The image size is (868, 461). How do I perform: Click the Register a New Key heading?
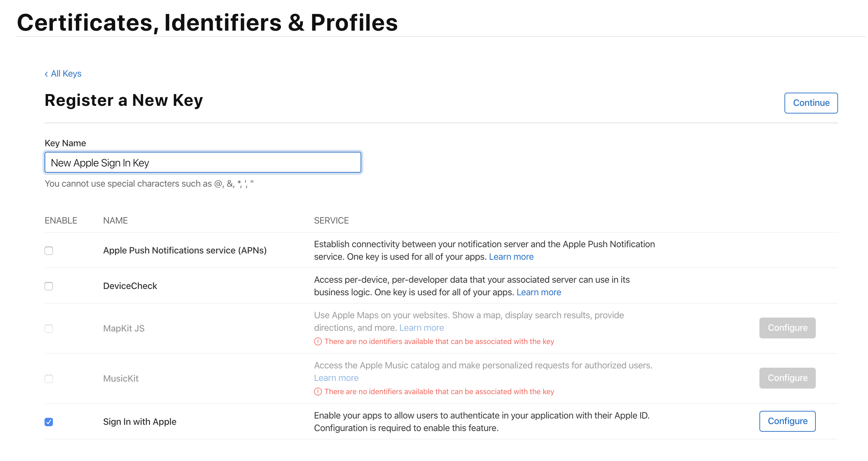124,101
